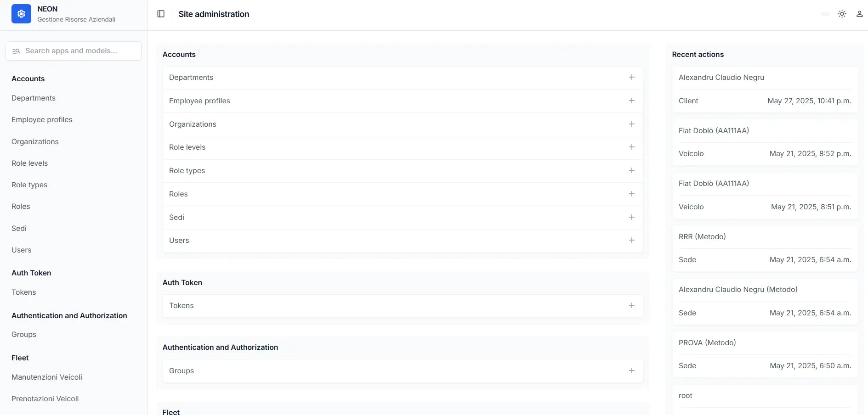The image size is (868, 415).
Task: Click the RRR (Metodo) recent action
Action: point(702,236)
